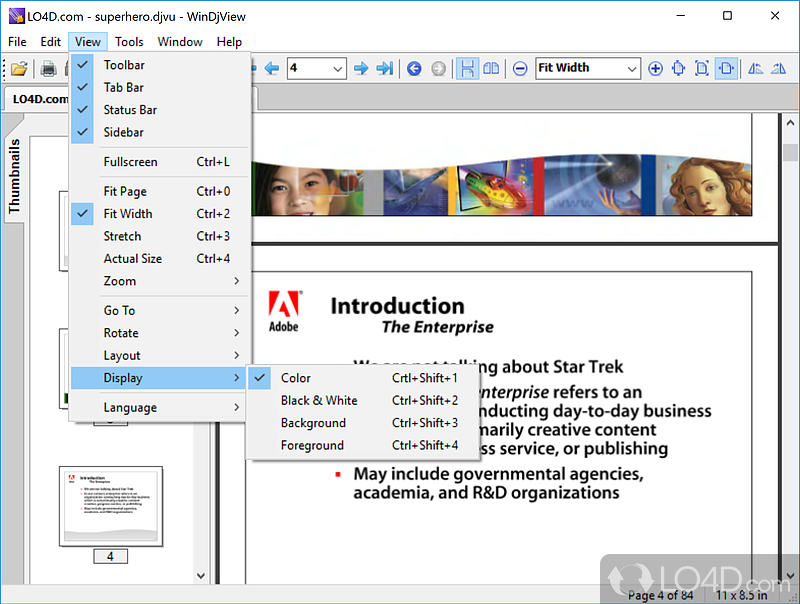Click the Actual Size toolbar icon

coord(679,68)
